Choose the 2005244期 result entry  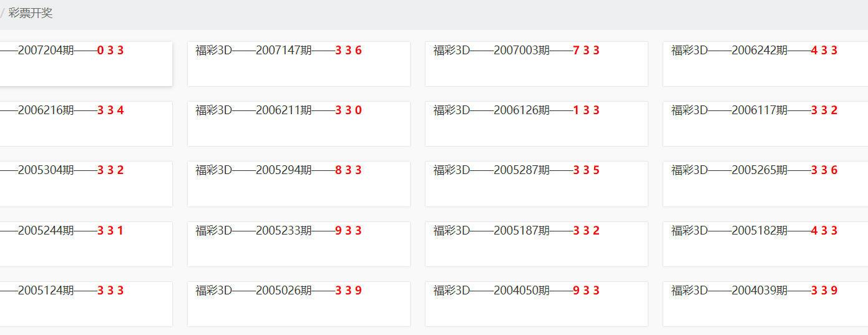tap(86, 244)
